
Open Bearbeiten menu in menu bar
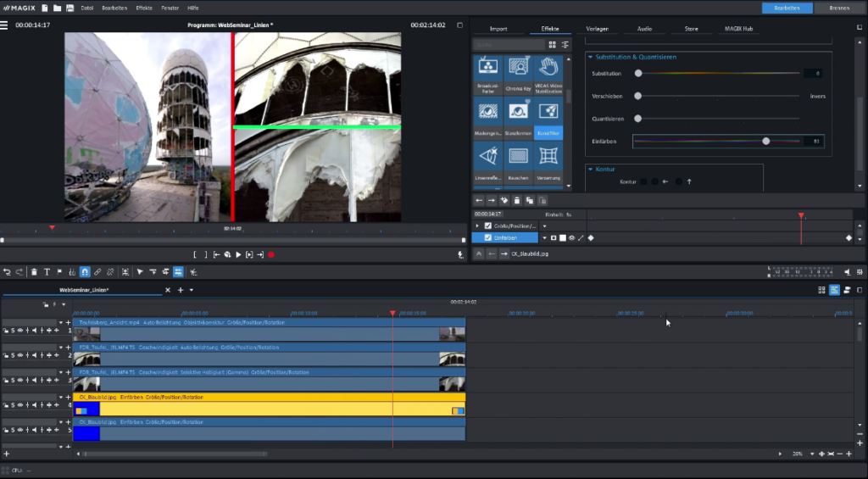114,8
